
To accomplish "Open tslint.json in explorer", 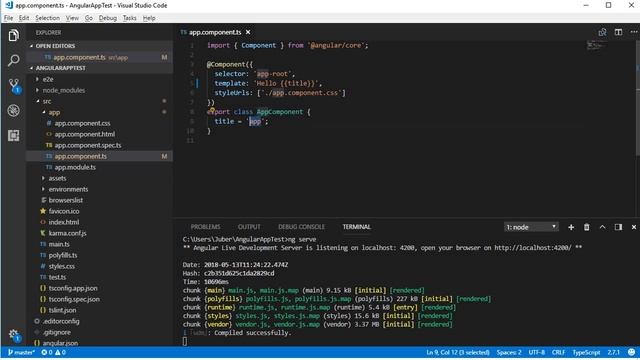I will [62, 311].
